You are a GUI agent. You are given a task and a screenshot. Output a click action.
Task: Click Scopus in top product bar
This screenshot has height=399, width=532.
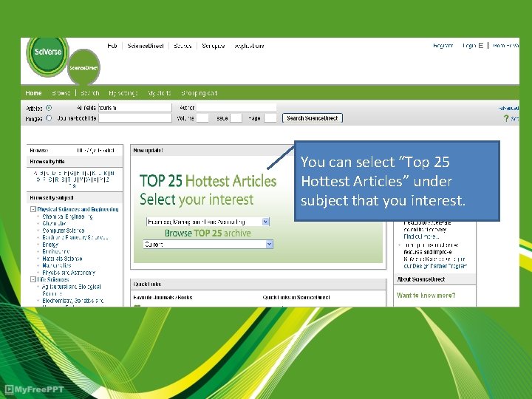coord(183,46)
